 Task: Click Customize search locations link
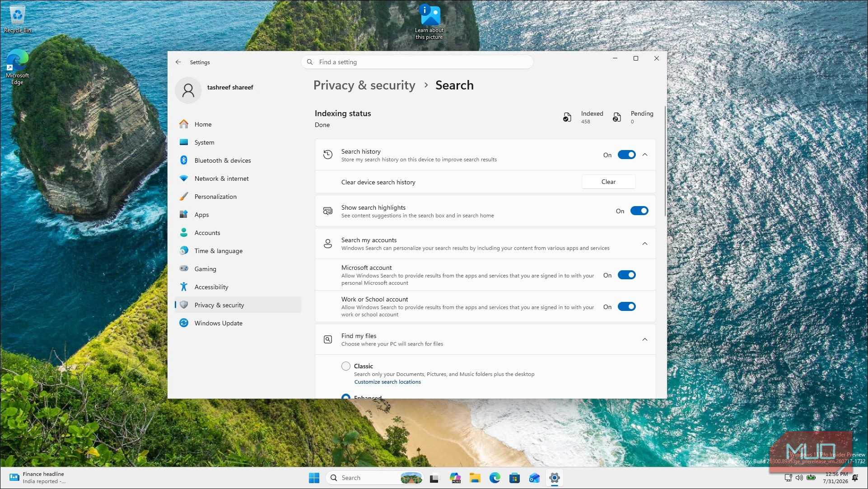(x=387, y=382)
